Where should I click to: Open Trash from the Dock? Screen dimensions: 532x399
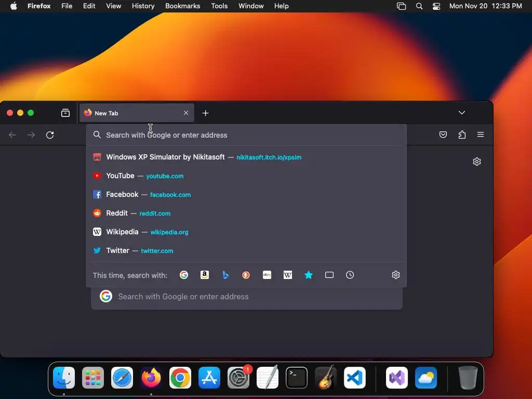pyautogui.click(x=468, y=378)
